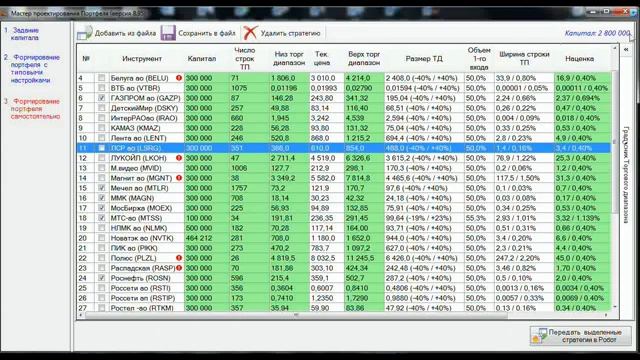Click warning icon next to Распадская (RASP)
Image resolution: width=640 pixels, height=360 pixels.
[179, 268]
